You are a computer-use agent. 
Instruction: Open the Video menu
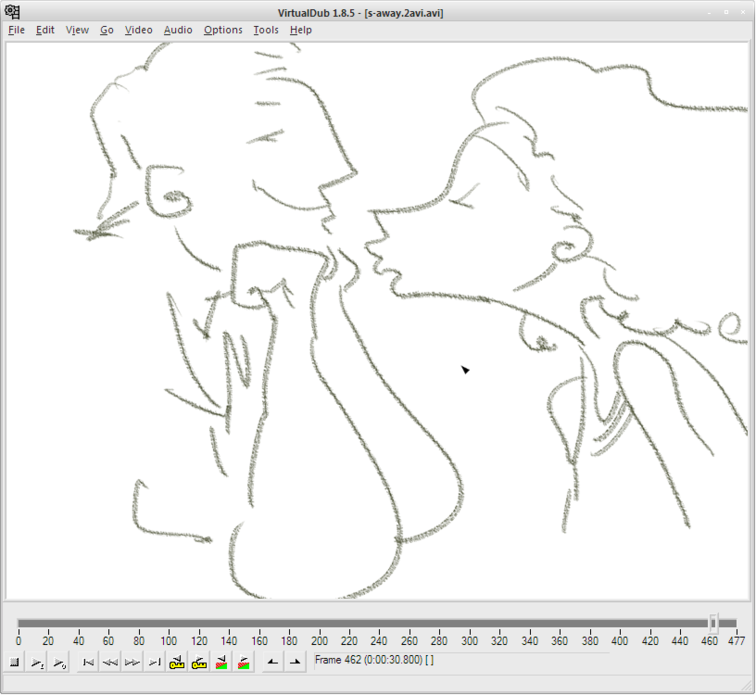[138, 30]
